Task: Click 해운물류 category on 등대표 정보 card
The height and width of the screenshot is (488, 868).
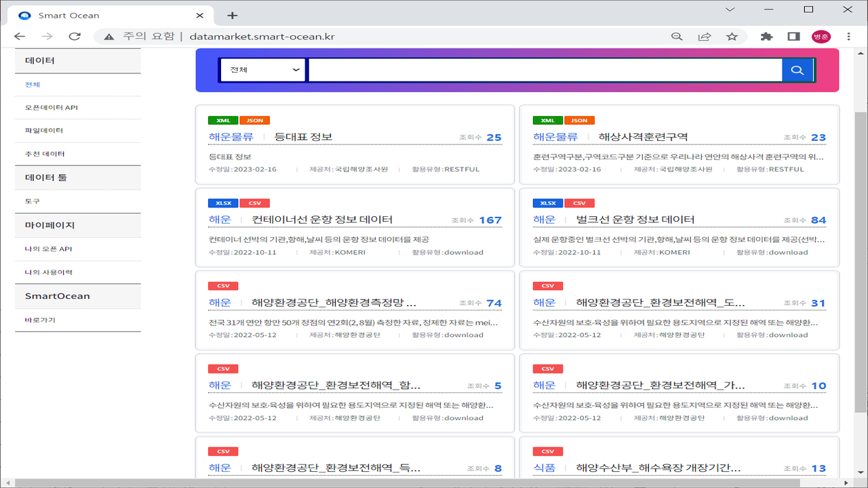Action: [x=231, y=137]
